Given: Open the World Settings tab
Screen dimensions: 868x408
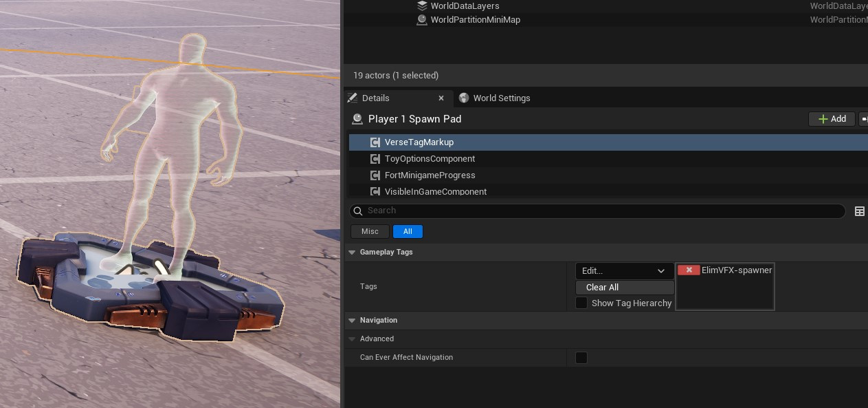Looking at the screenshot, I should [502, 98].
